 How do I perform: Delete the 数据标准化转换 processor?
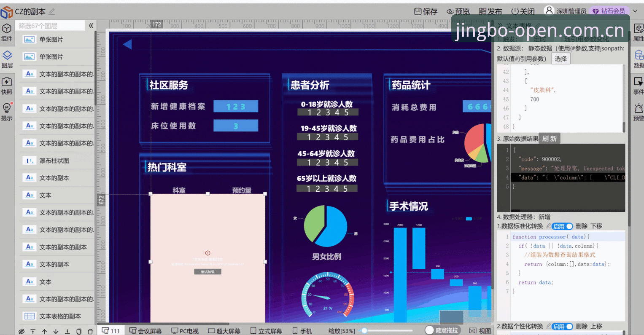pyautogui.click(x=582, y=226)
